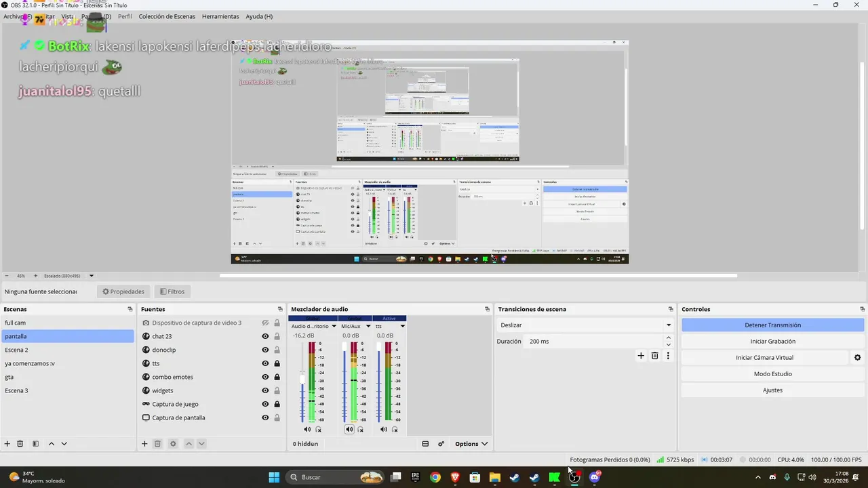Screen dimensions: 868x488
Task: Unlock the combo emotes source
Action: [x=277, y=377]
